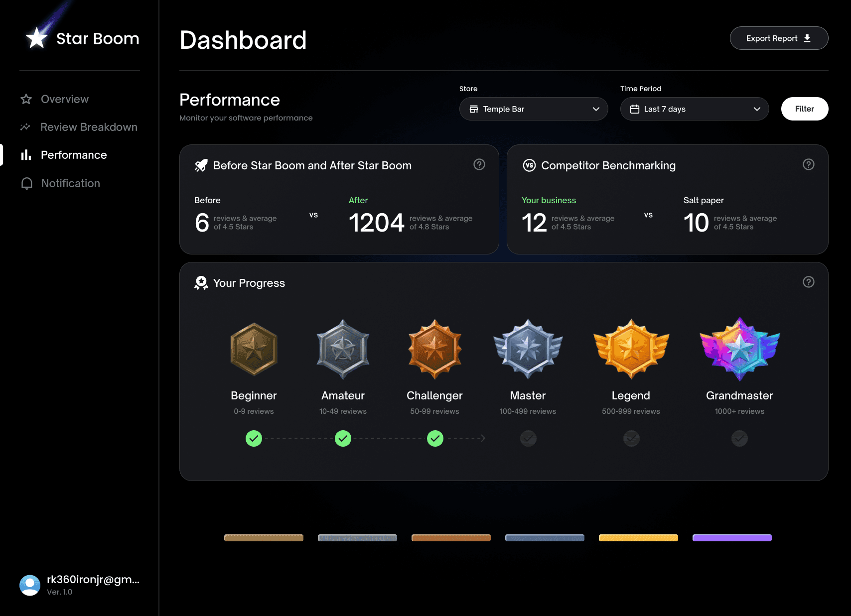
Task: Click the Star Boom star logo
Action: (x=36, y=38)
